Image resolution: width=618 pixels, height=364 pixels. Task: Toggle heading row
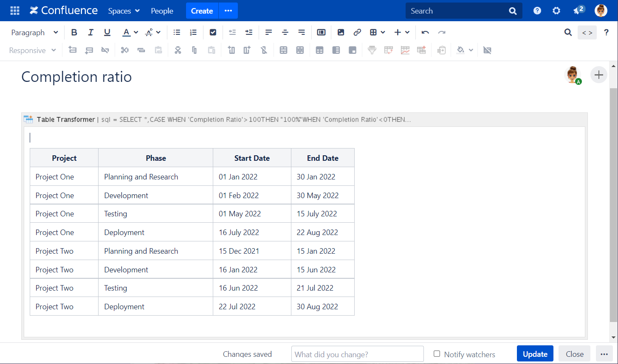point(319,50)
